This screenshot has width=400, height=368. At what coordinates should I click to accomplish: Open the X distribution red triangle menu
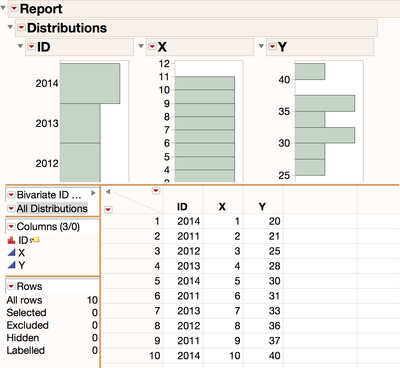152,46
